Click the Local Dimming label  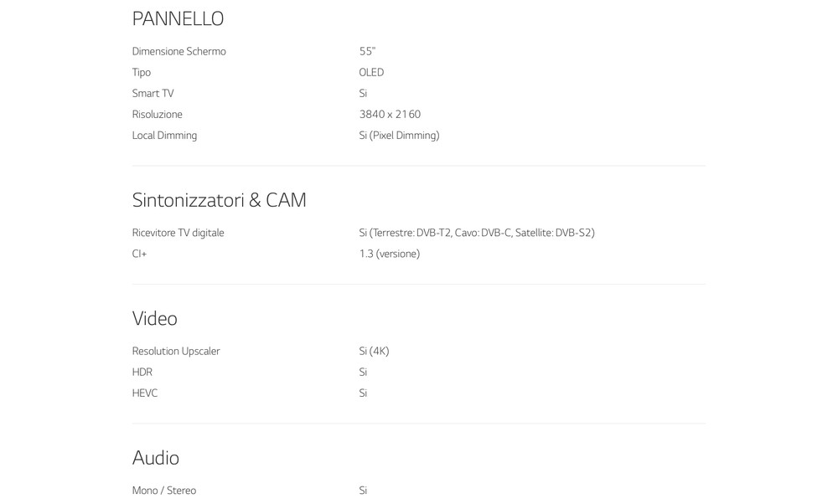[164, 135]
